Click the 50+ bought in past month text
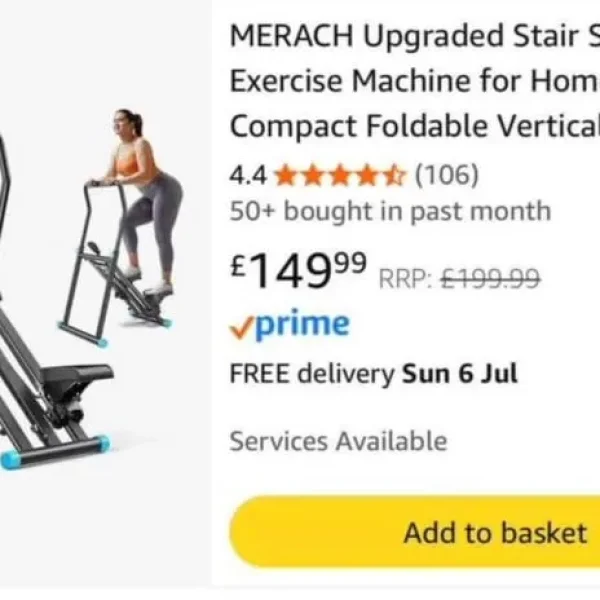Image resolution: width=600 pixels, height=600 pixels. (390, 211)
